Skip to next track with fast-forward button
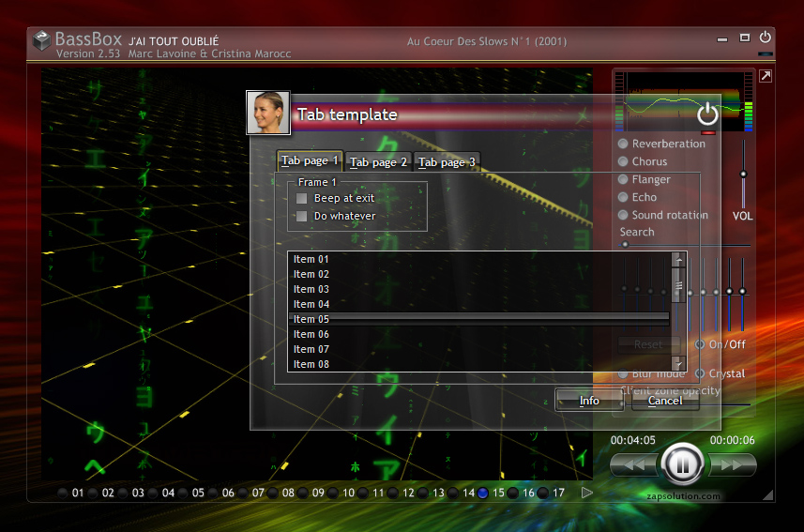 (x=732, y=465)
